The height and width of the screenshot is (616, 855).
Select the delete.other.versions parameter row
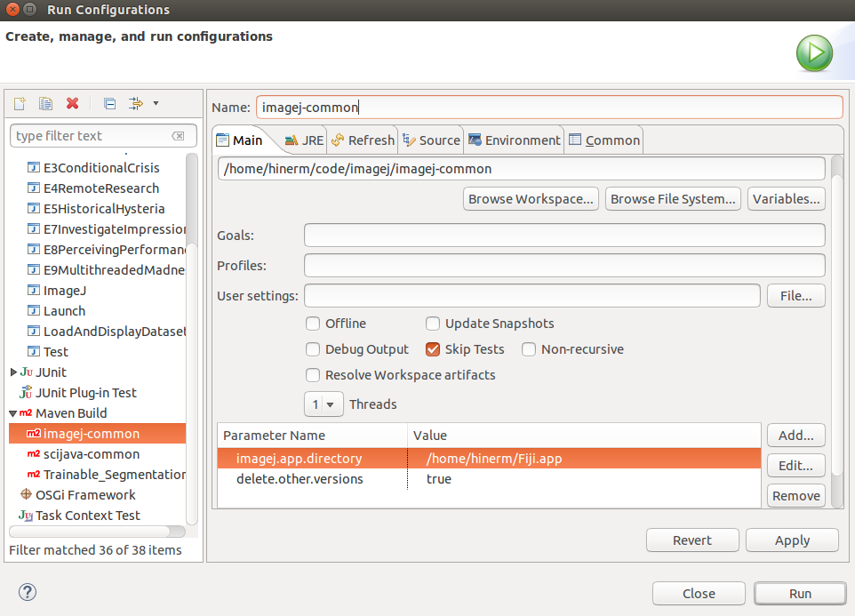coord(489,479)
